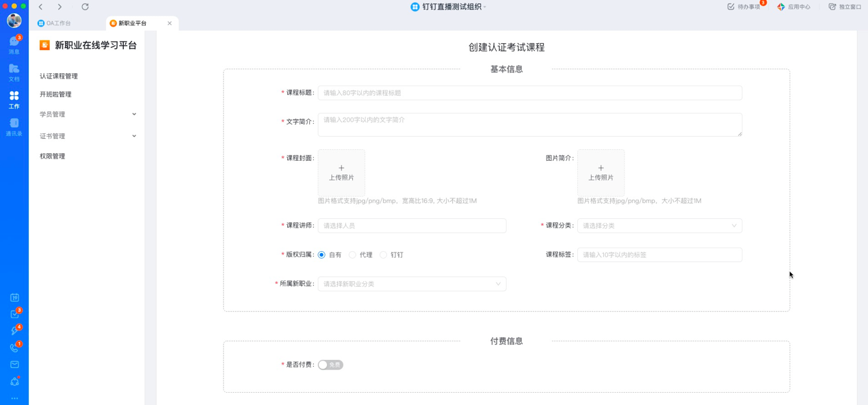Click the 课程标题 input field
The width and height of the screenshot is (868, 405).
click(x=529, y=93)
